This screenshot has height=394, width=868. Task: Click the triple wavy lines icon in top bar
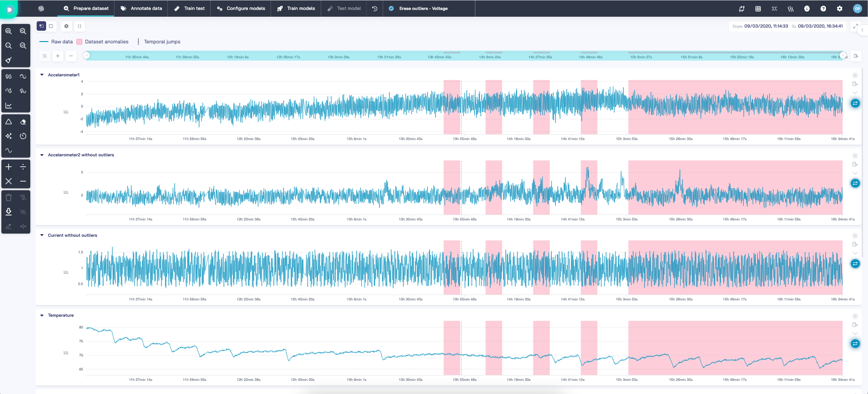[791, 9]
